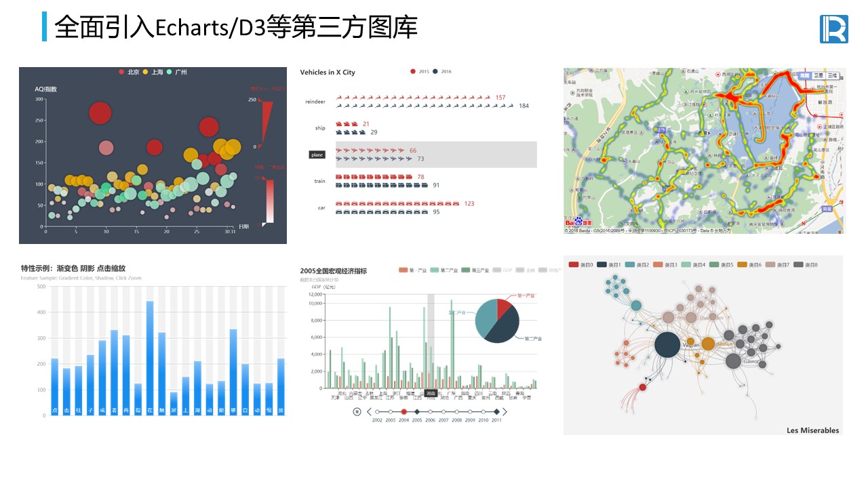
Task: Toggle 类目7 legend category
Action: pyautogui.click(x=778, y=264)
